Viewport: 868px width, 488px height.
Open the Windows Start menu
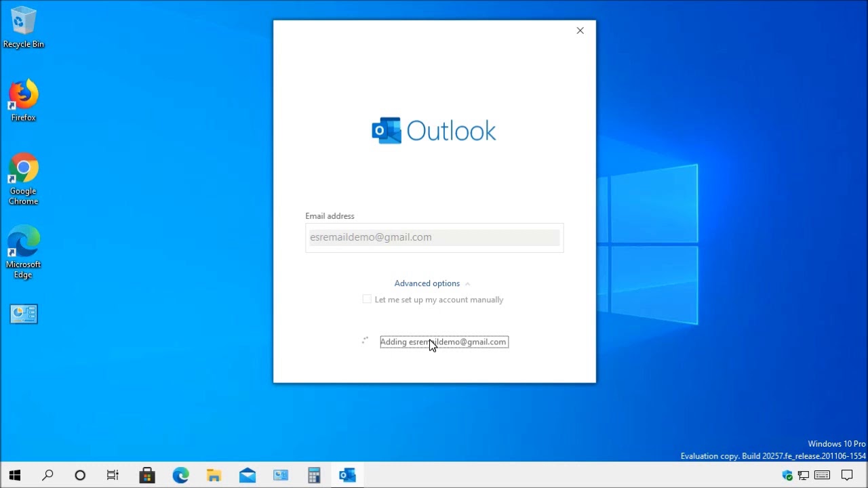tap(15, 475)
